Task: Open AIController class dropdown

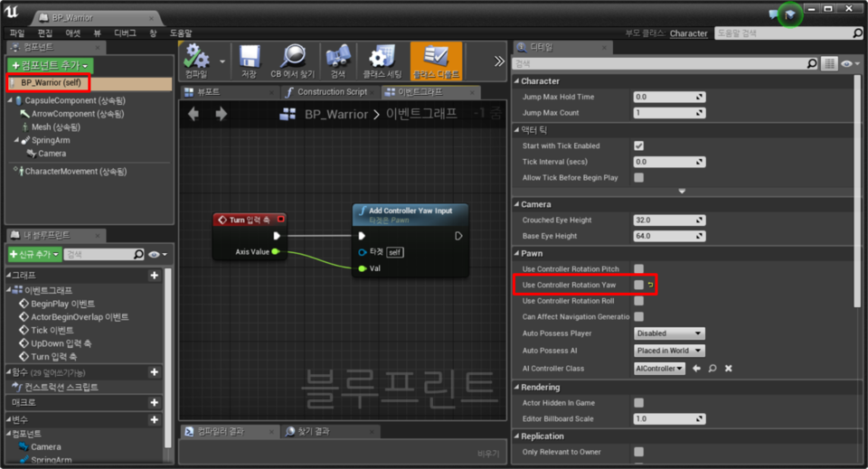Action: [x=659, y=369]
